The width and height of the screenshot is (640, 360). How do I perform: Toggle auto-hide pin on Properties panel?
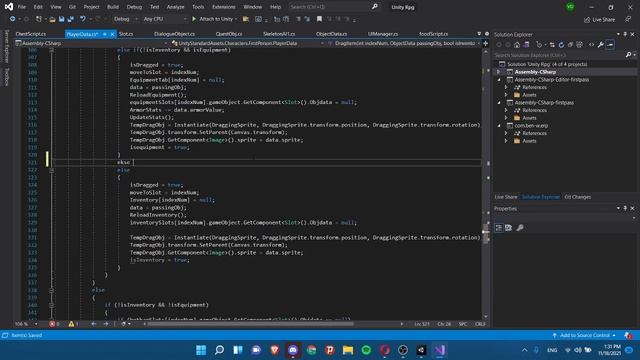625,208
